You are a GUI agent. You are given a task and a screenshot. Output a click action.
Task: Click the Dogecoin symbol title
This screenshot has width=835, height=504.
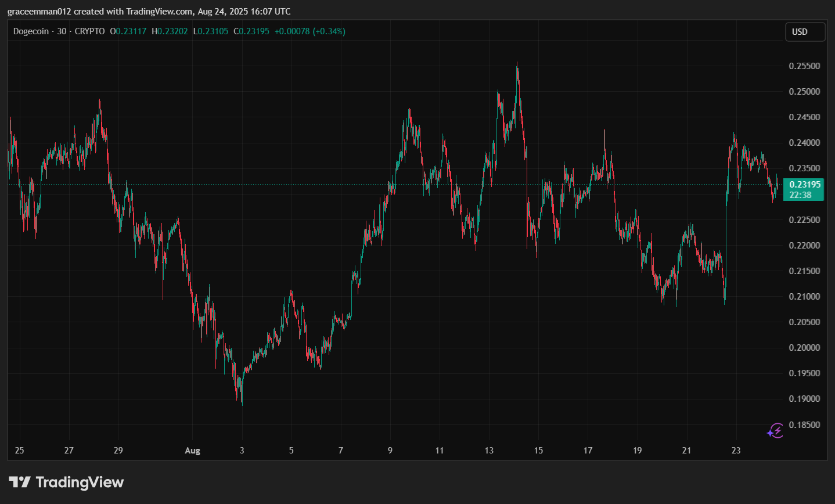31,31
